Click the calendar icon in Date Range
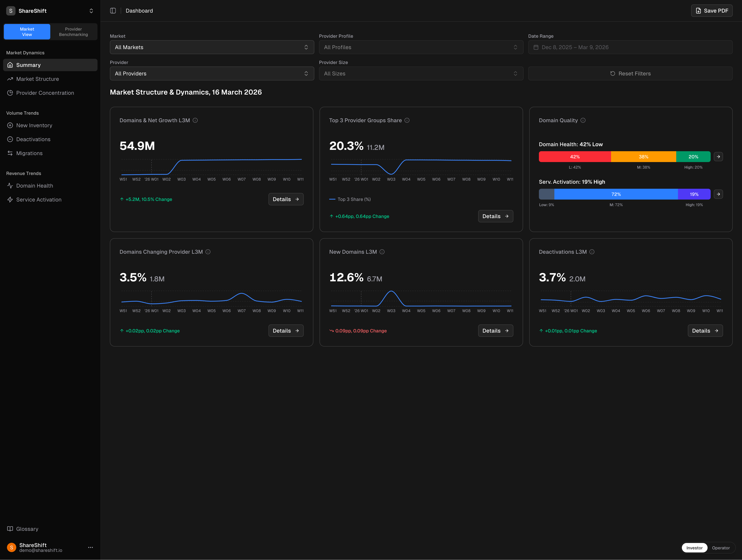The width and height of the screenshot is (742, 560). pyautogui.click(x=536, y=47)
